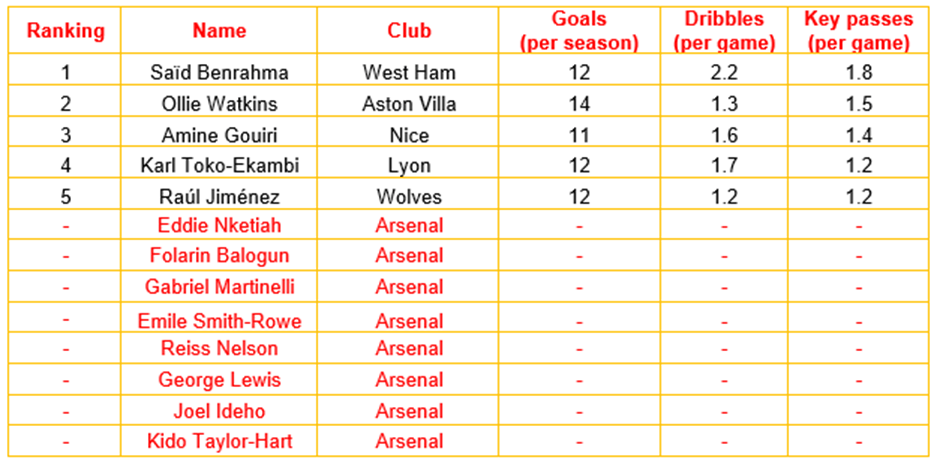Click the Raúl Jiménez name cell
940x466 pixels.
tap(219, 197)
